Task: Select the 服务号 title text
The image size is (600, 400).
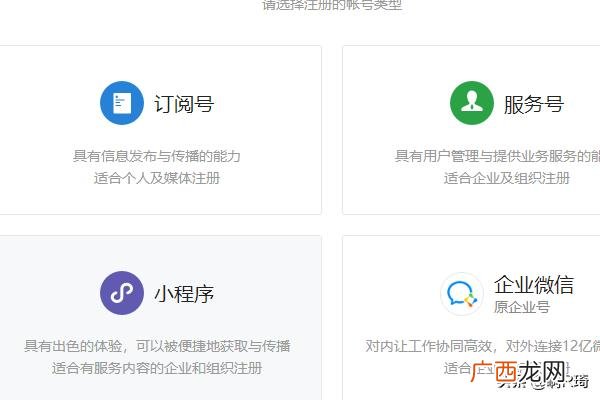Action: [x=534, y=104]
